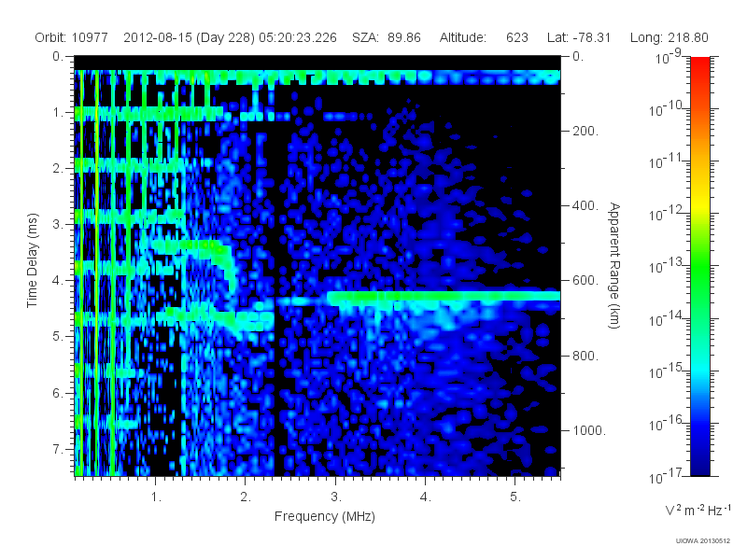Viewport: 747px width, 560px height.
Task: Click the 'Frequency (MHz)' axis label
Action: click(325, 517)
